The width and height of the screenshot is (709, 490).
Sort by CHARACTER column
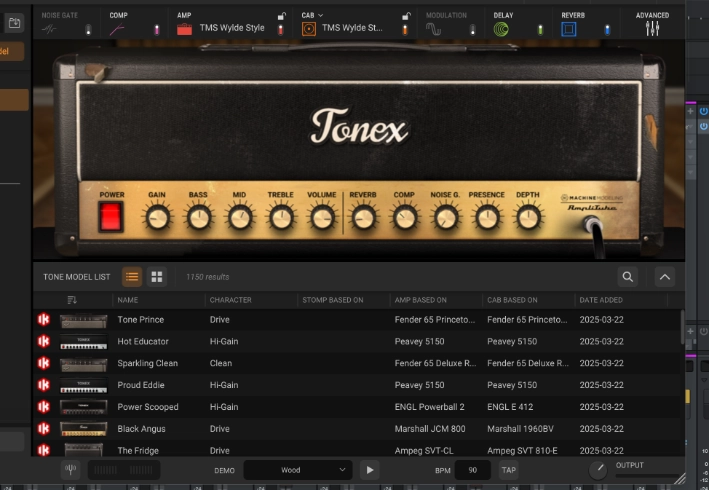pyautogui.click(x=231, y=300)
